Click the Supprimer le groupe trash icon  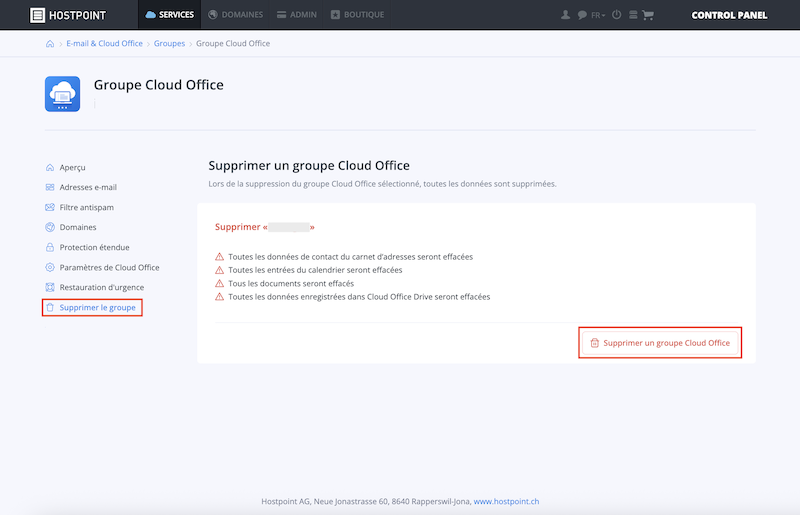point(50,307)
